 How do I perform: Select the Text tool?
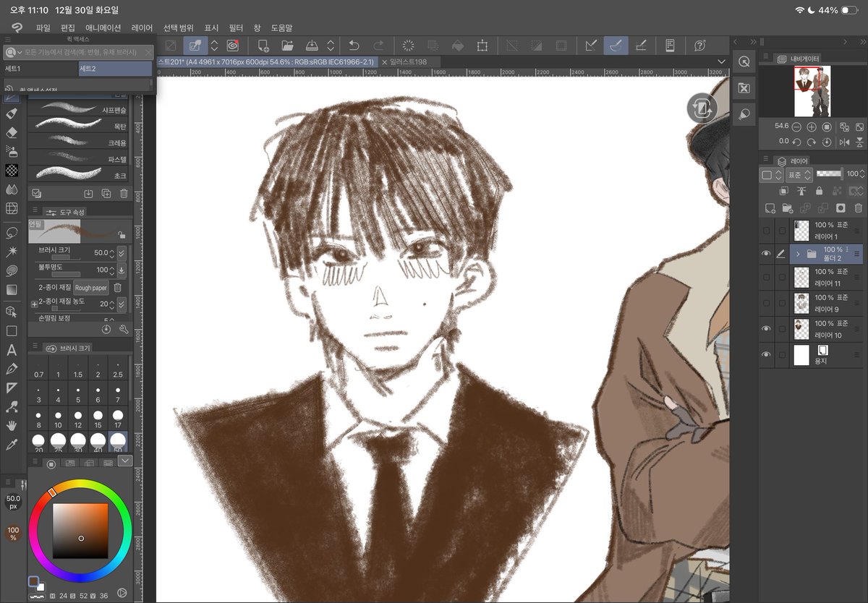(x=12, y=350)
